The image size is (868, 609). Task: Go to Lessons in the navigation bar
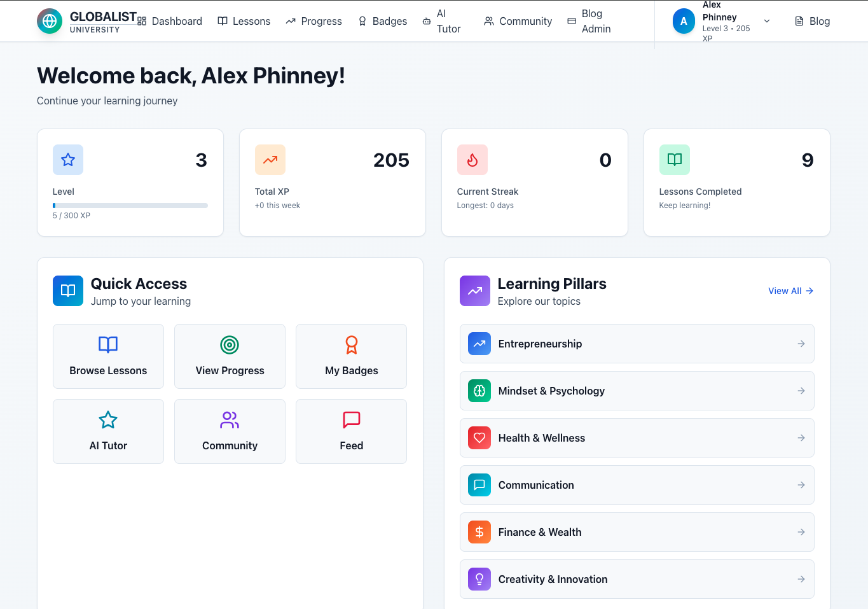pos(244,21)
